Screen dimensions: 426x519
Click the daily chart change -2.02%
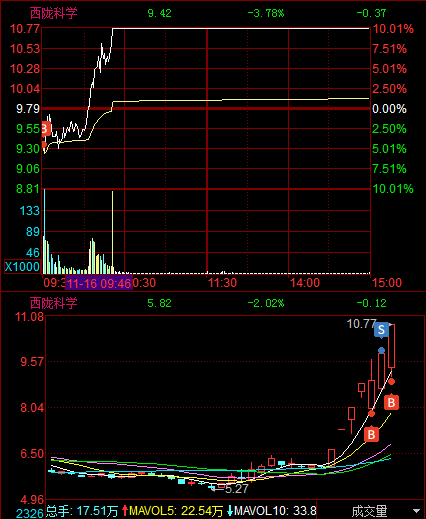coord(266,303)
